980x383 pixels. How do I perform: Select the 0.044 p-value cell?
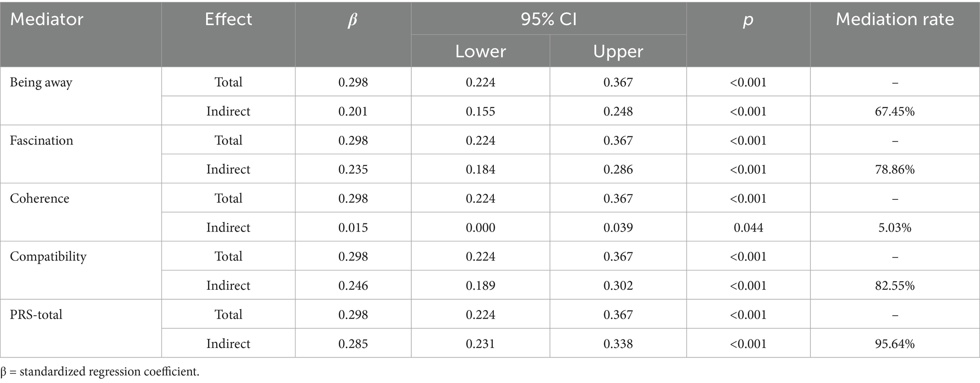click(748, 228)
